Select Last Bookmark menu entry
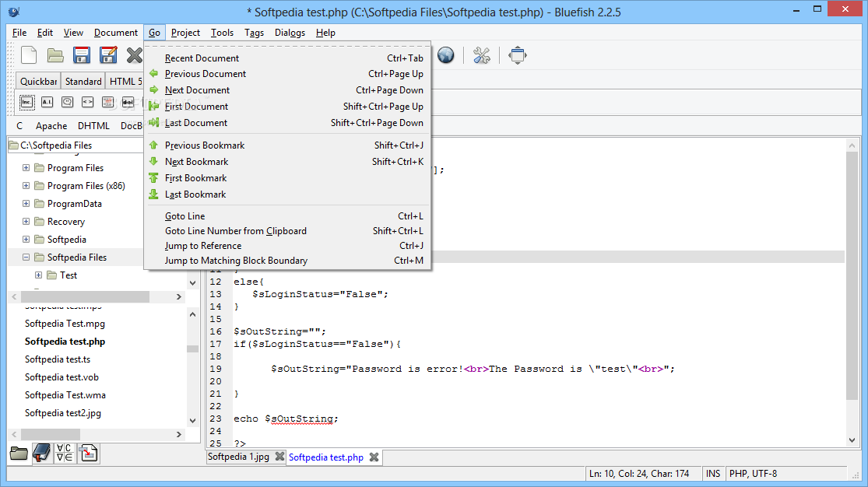This screenshot has width=868, height=487. (287, 194)
